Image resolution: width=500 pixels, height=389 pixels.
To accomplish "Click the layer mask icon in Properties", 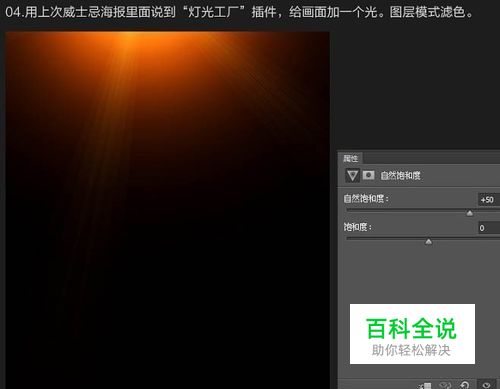I will 368,175.
